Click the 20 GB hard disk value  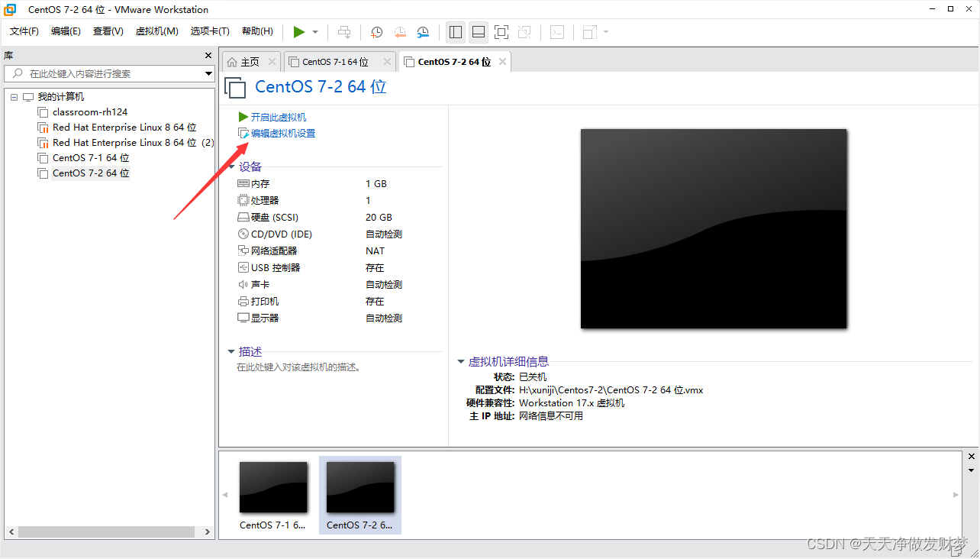(379, 218)
